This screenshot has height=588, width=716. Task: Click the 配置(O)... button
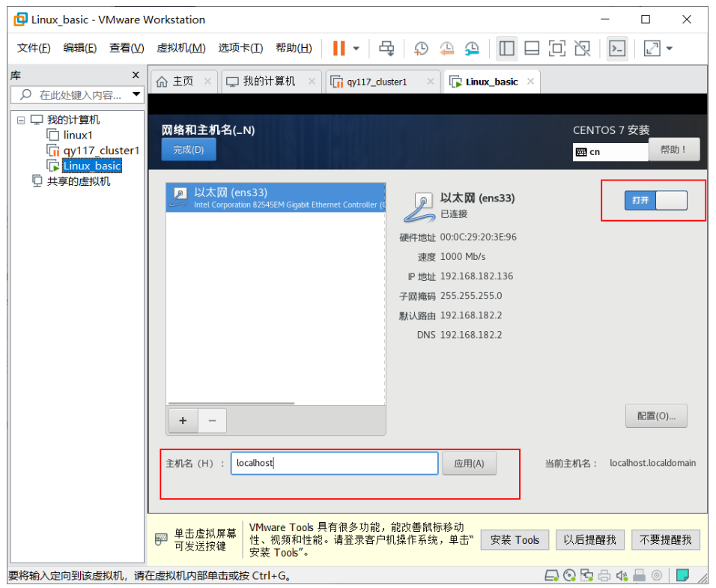(656, 416)
